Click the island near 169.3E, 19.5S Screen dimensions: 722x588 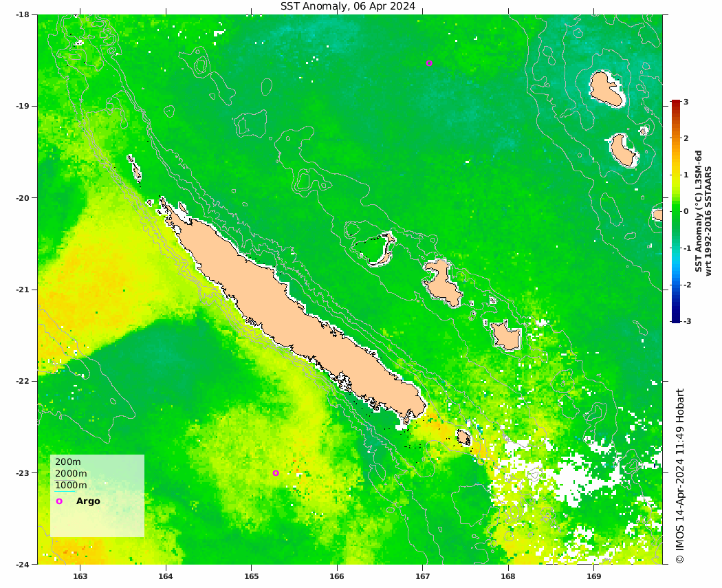tap(624, 150)
